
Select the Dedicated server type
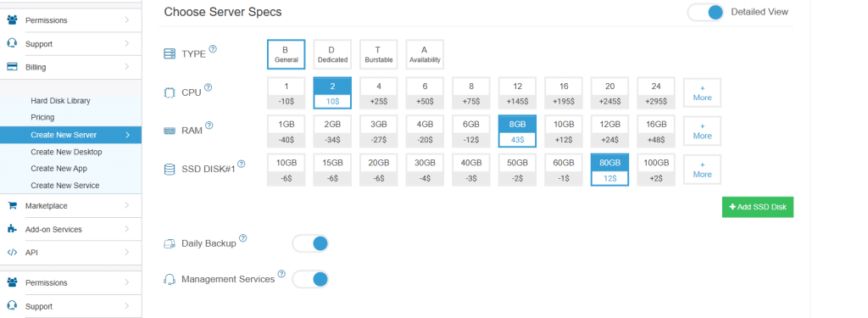click(332, 54)
